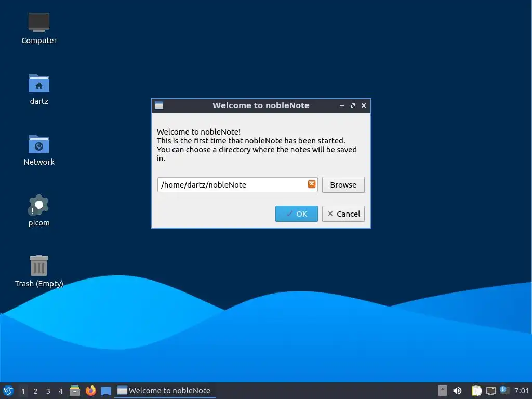Open the Lubuntu application menu

(8, 391)
